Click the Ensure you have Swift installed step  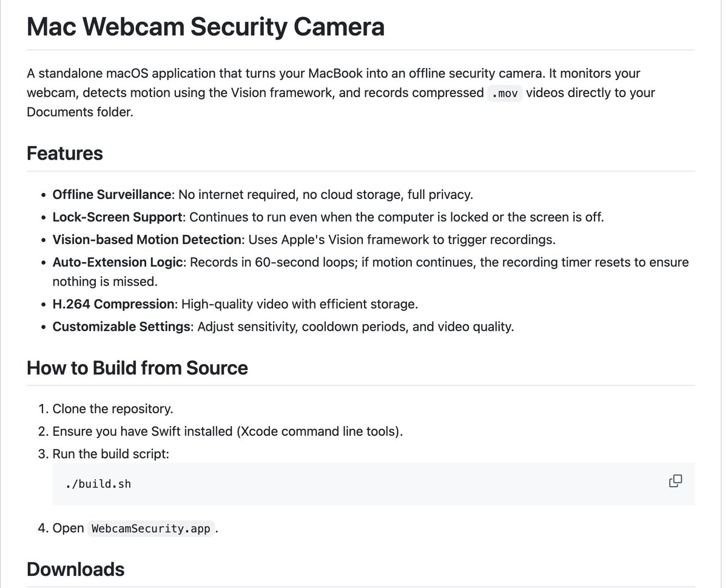tap(228, 431)
